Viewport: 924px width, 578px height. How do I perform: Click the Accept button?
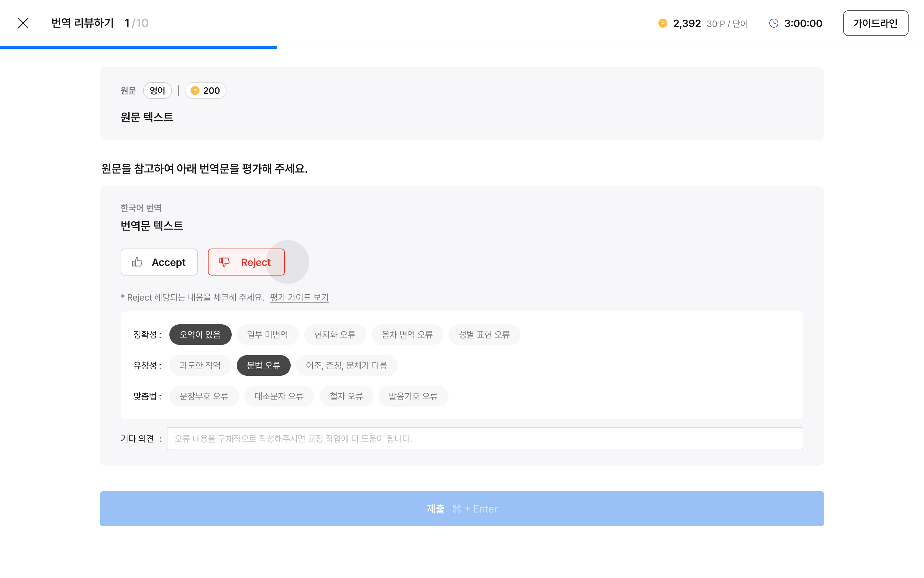pos(159,262)
